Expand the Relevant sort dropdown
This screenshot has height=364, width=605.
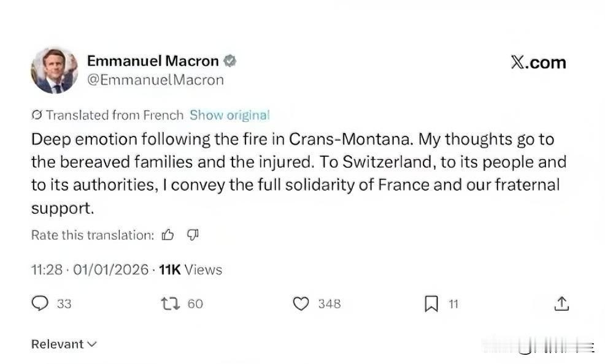[64, 344]
